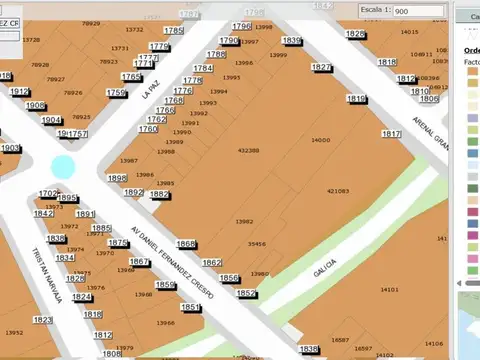This screenshot has width=480, height=360.
Task: Select the dark green legend swatch
Action: (473, 188)
